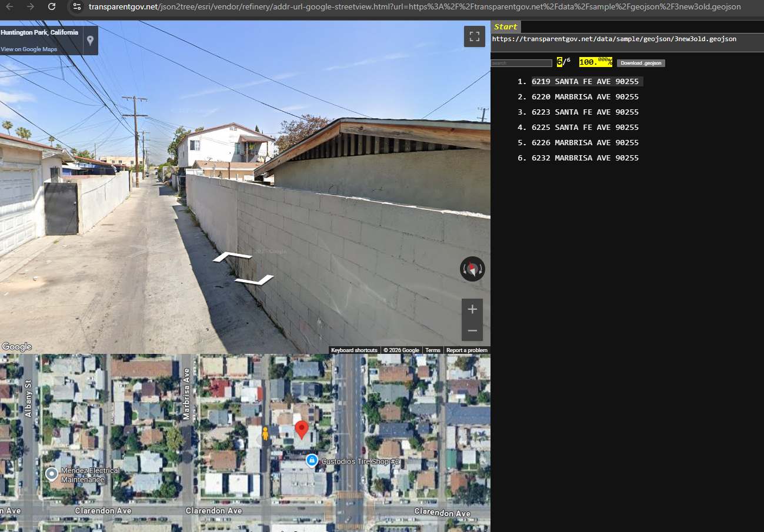
Task: Select 6220 MARBRISA AVE 90255 address
Action: click(585, 97)
